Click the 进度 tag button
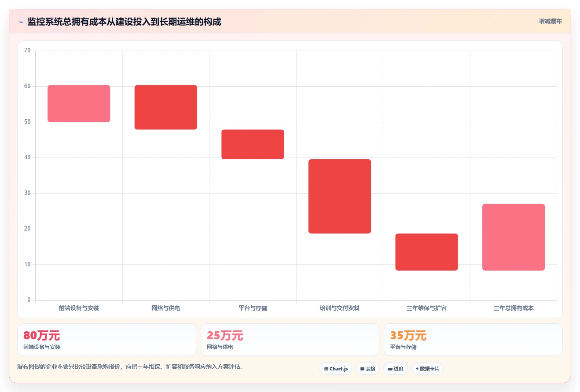 point(396,369)
